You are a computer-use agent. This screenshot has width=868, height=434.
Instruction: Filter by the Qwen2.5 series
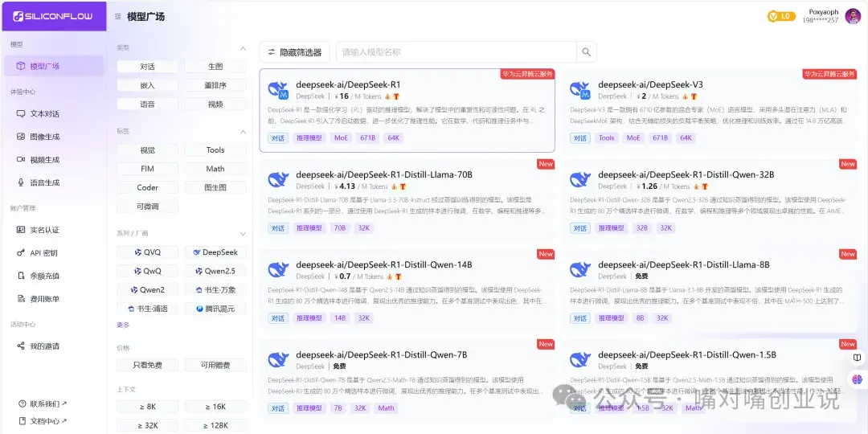(215, 272)
